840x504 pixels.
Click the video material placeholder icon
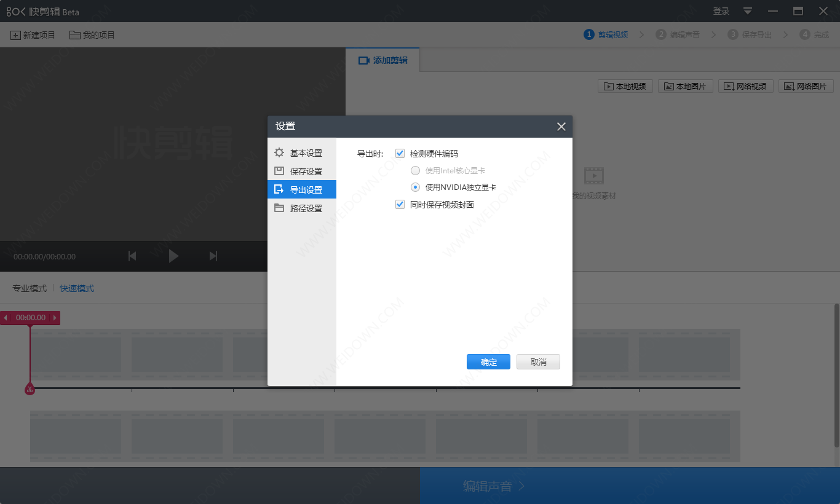(593, 176)
